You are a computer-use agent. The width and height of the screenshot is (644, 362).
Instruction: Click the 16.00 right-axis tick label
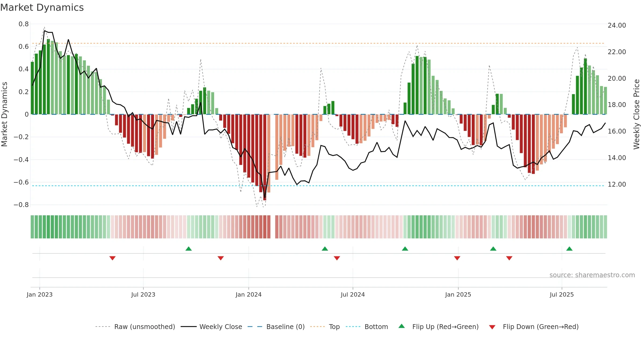pyautogui.click(x=617, y=131)
